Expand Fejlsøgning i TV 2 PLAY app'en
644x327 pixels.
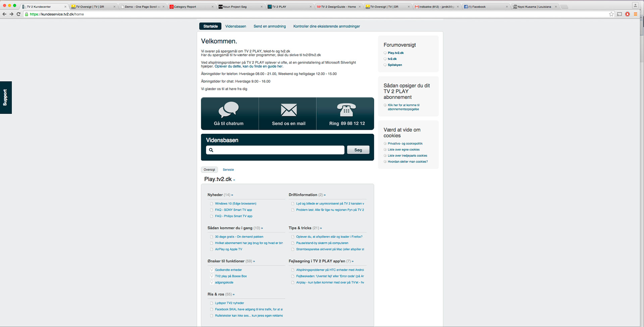[x=321, y=261]
